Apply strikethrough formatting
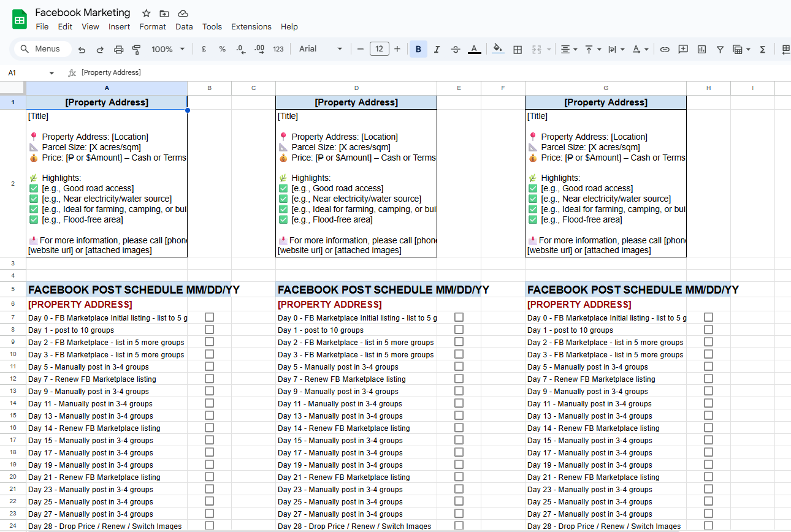This screenshot has width=791, height=532. [x=455, y=49]
